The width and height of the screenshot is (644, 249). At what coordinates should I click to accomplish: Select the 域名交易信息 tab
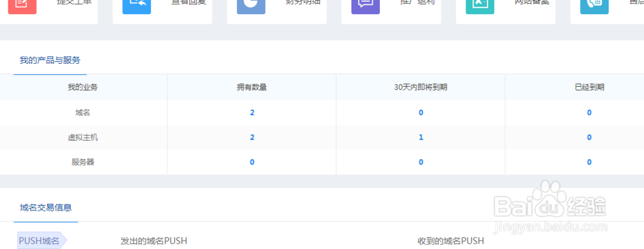click(46, 208)
